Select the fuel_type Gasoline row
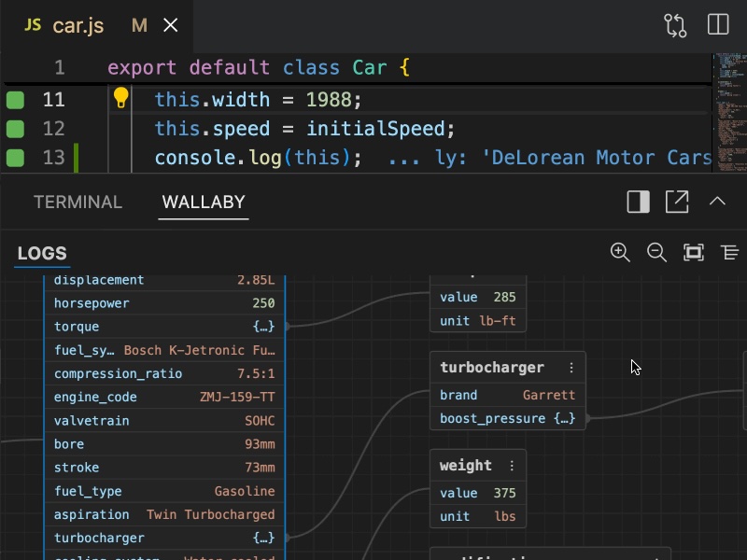 coord(164,492)
